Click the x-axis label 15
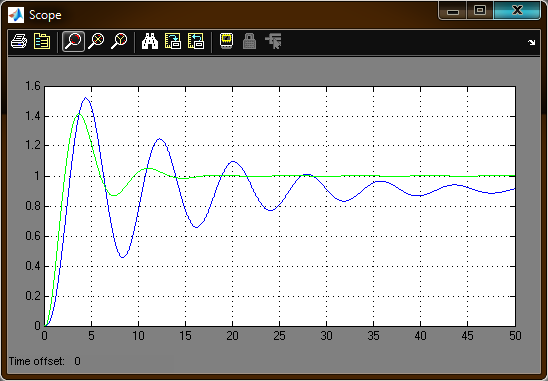Screen dimensions: 548x381 point(185,336)
